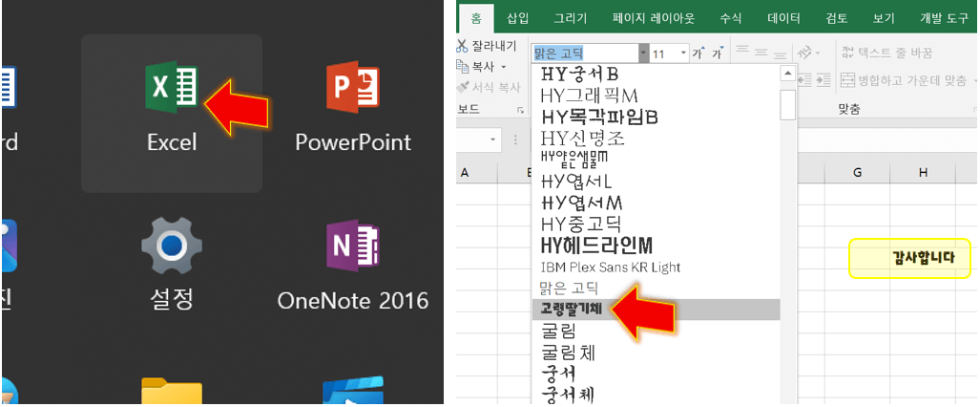Click Merge and Center (병합하고 가운데 맞춤)
Screen dimensions: 980x407
click(x=903, y=80)
